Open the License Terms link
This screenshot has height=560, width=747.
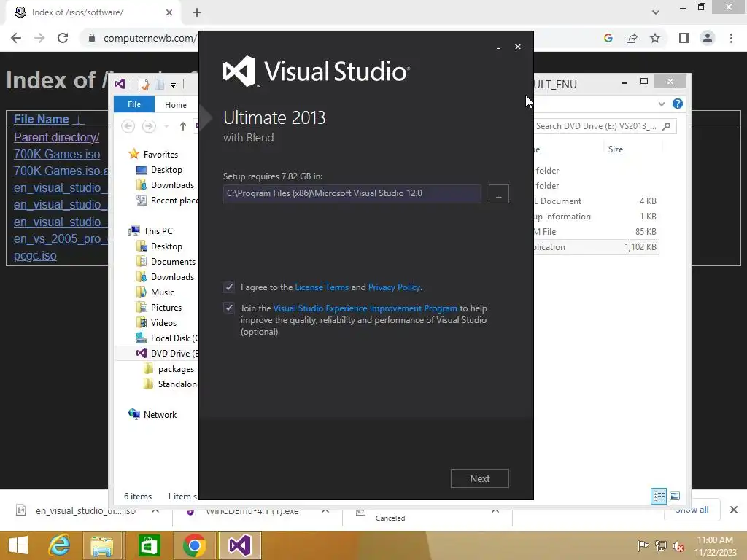coord(322,287)
